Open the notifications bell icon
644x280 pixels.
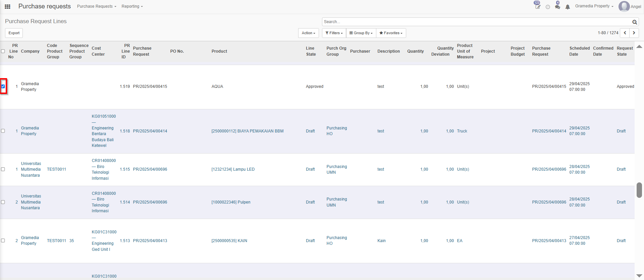[568, 7]
